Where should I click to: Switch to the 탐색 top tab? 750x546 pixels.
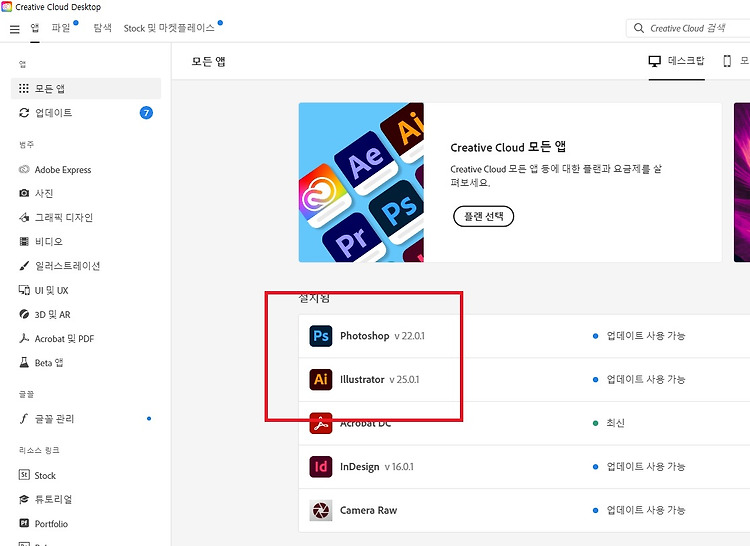point(102,28)
